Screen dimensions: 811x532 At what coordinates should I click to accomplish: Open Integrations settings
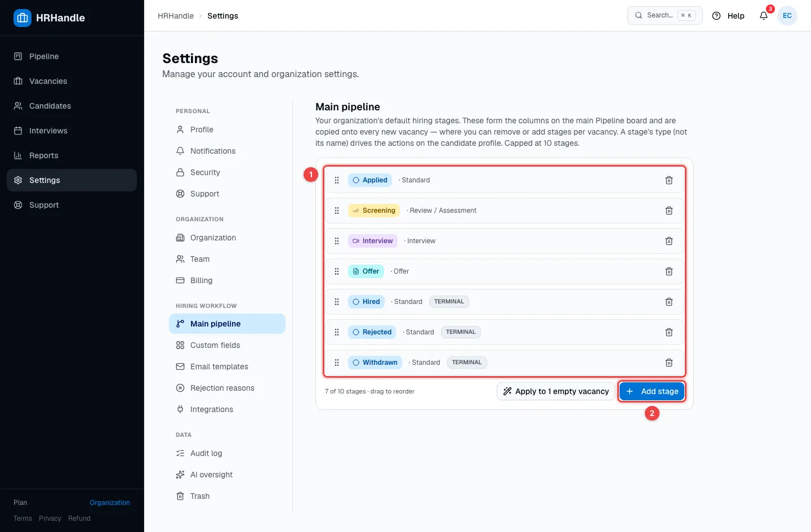227,409
